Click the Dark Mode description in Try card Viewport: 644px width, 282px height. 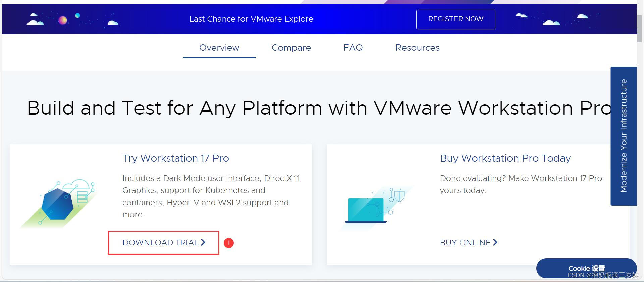211,196
